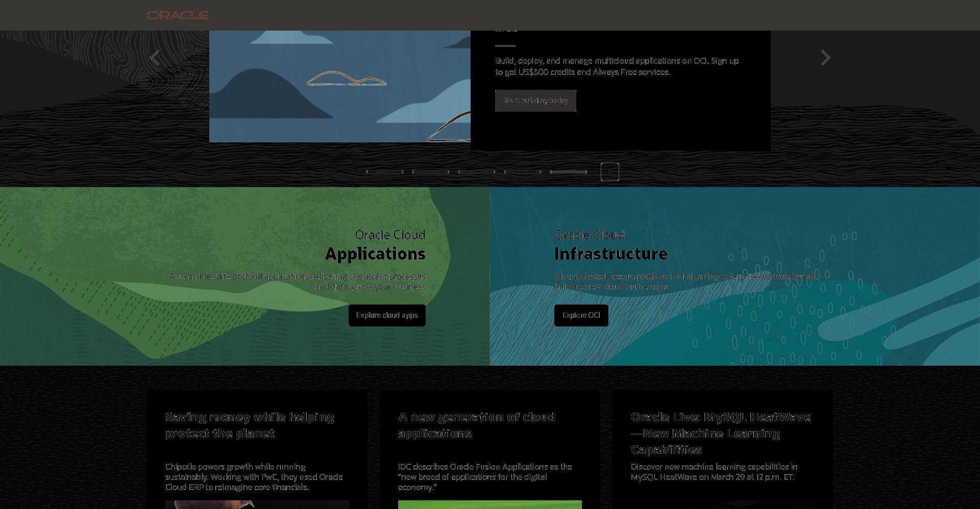The image size is (980, 509).
Task: Advance to next carousel slide arrow
Action: tap(825, 58)
